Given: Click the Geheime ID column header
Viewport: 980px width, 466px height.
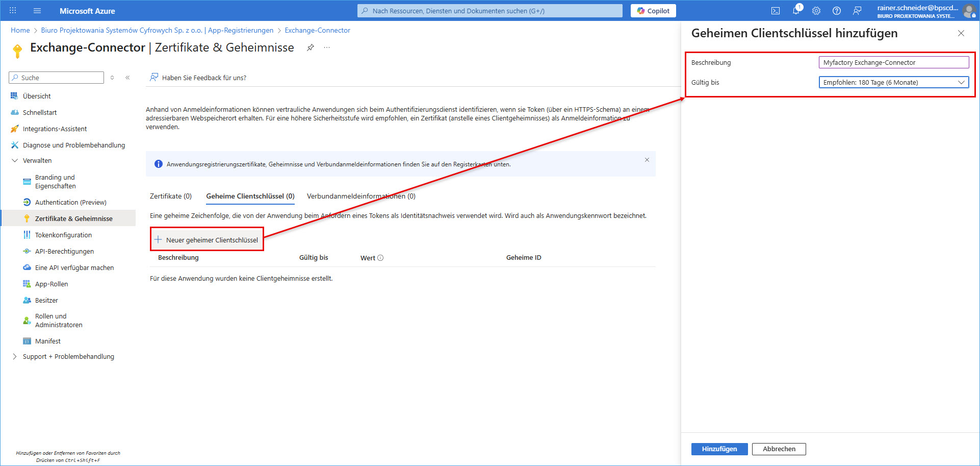Looking at the screenshot, I should coord(524,258).
